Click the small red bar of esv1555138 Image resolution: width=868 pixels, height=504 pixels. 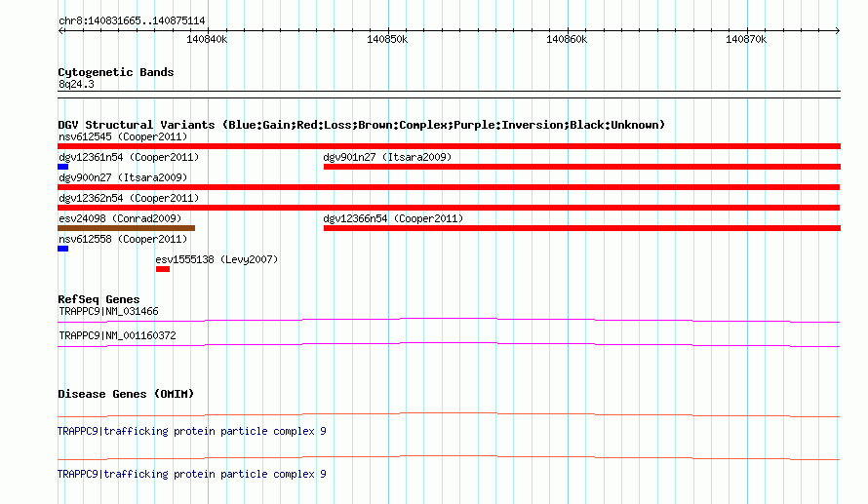[163, 269]
